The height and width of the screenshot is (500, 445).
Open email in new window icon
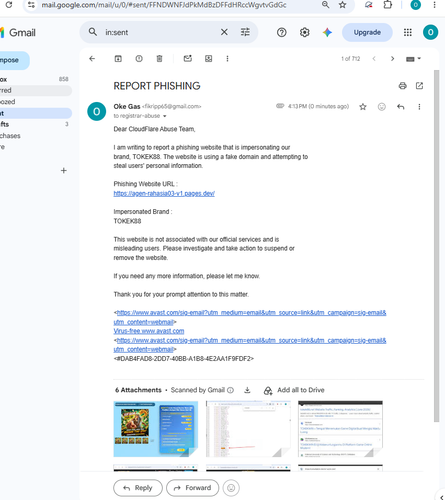click(419, 86)
